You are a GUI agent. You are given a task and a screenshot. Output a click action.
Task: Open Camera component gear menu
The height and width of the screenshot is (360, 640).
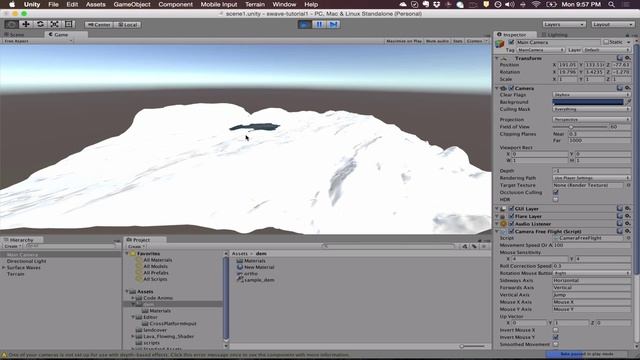point(628,88)
